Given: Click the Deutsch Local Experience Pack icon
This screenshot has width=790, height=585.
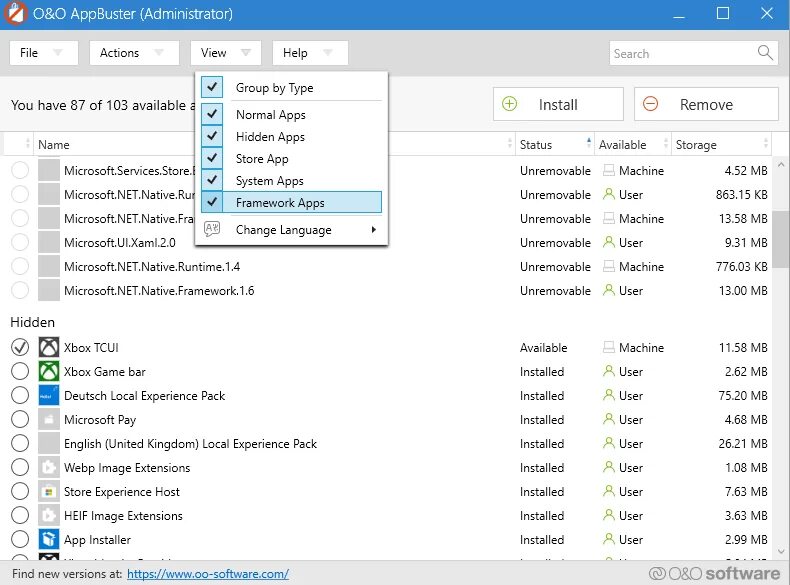Looking at the screenshot, I should pos(49,396).
